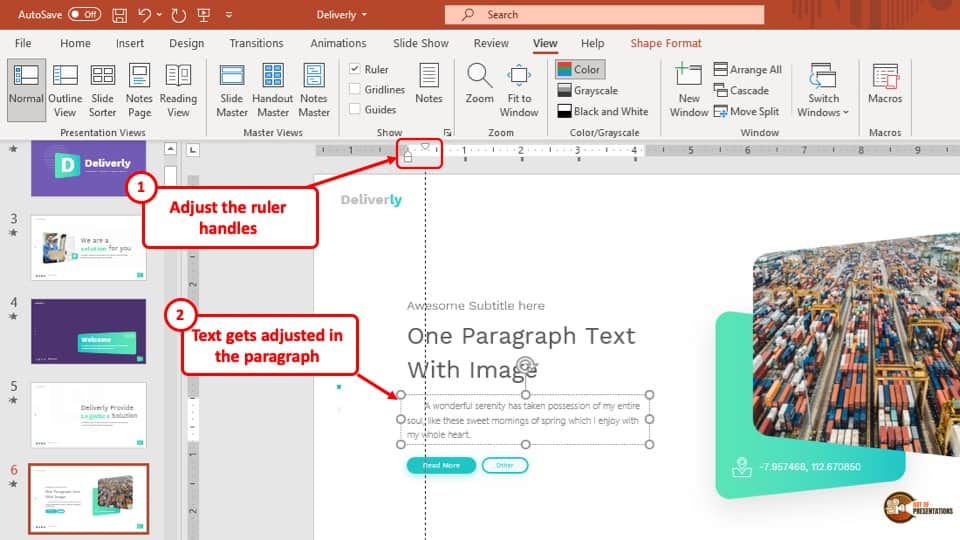
Task: Open the Review tab
Action: pos(491,43)
